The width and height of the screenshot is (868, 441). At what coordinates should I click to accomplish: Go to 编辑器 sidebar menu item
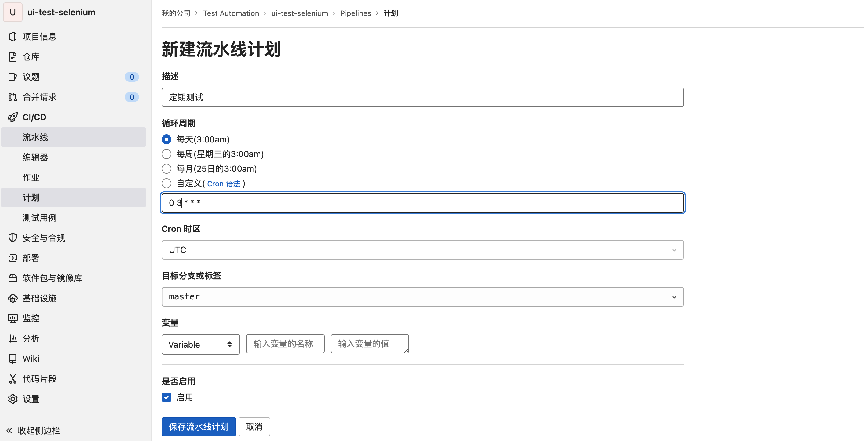35,157
